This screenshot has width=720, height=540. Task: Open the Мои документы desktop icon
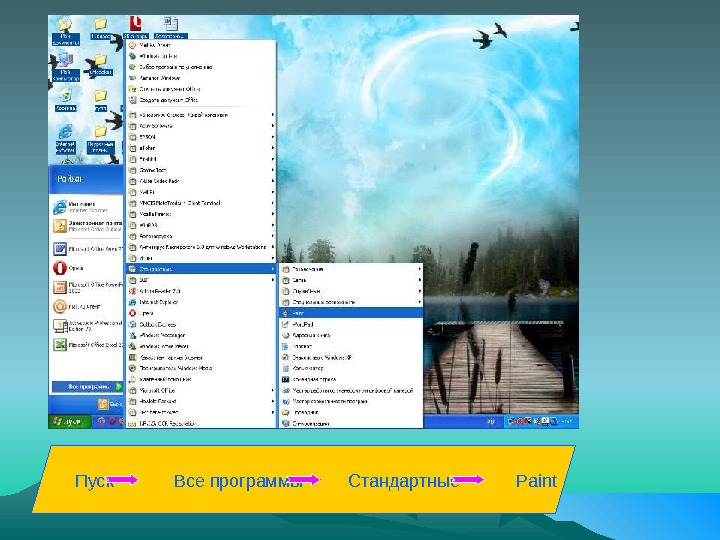coord(65,31)
